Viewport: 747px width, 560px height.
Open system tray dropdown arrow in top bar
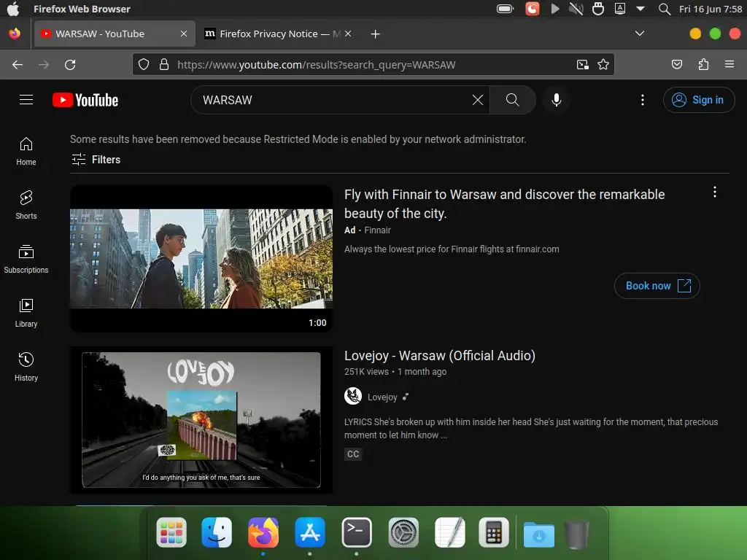click(640, 9)
